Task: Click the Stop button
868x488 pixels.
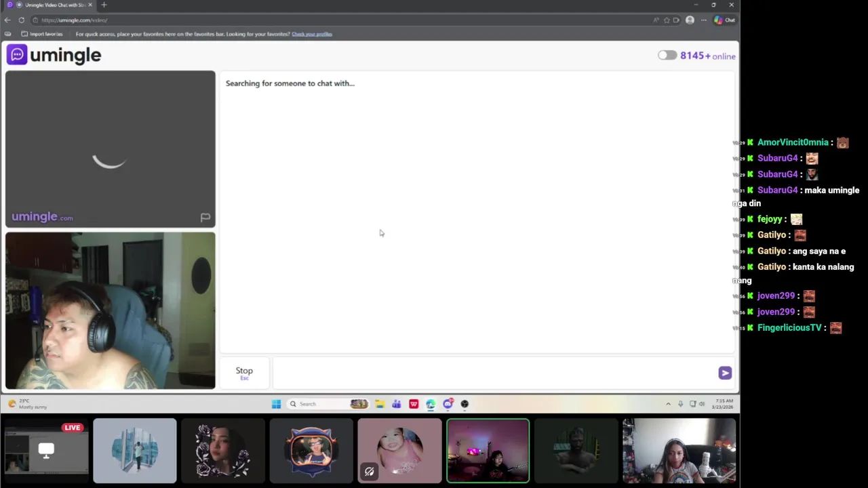Action: (x=244, y=373)
